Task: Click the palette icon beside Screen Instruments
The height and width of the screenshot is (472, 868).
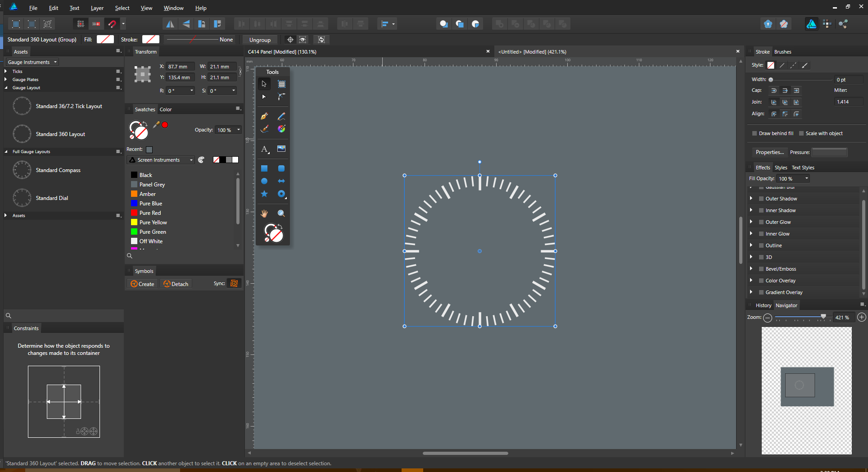Action: tap(201, 160)
